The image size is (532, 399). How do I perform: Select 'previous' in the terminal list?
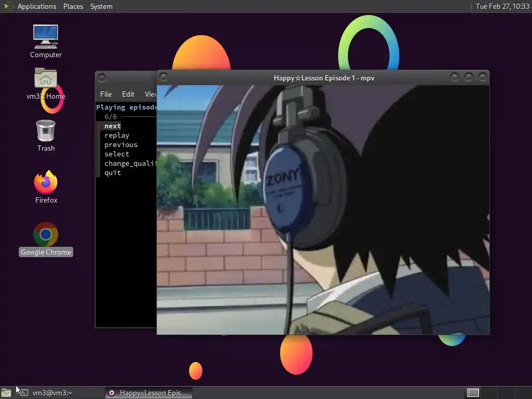click(x=121, y=144)
